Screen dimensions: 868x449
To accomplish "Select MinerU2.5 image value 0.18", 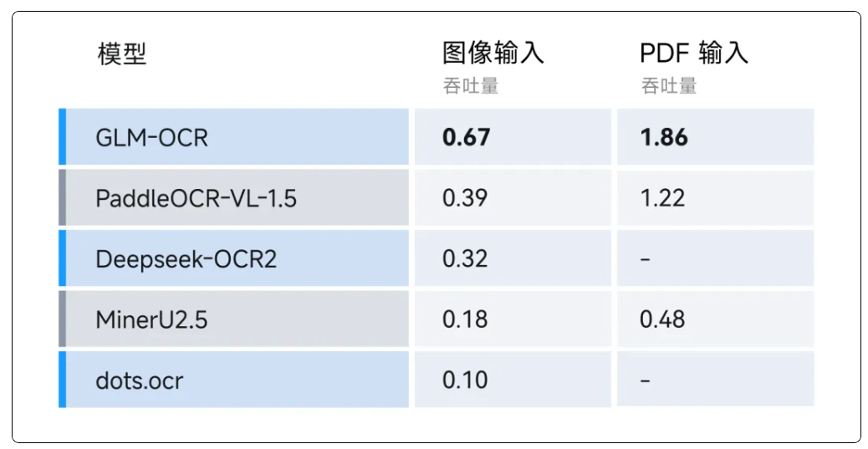I will point(465,319).
